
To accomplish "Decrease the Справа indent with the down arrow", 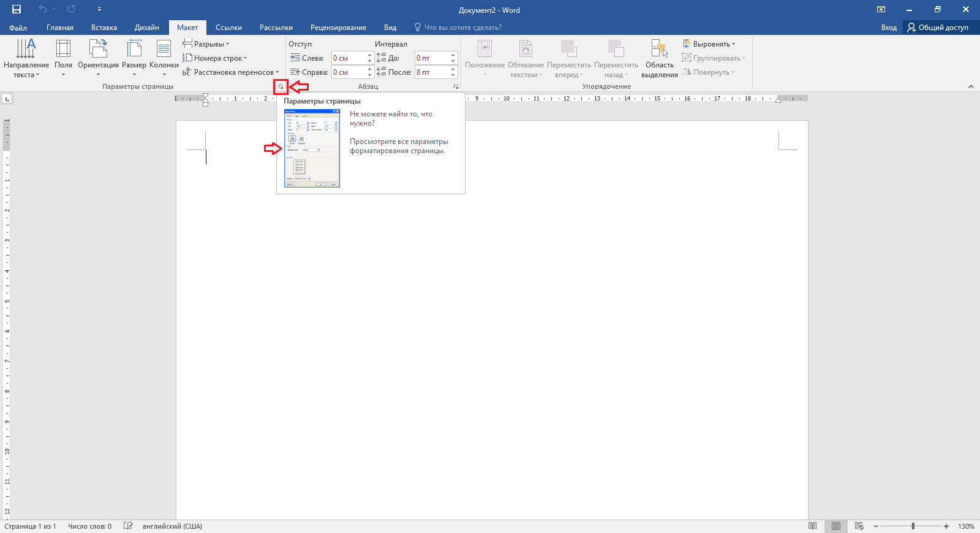I will coord(369,75).
